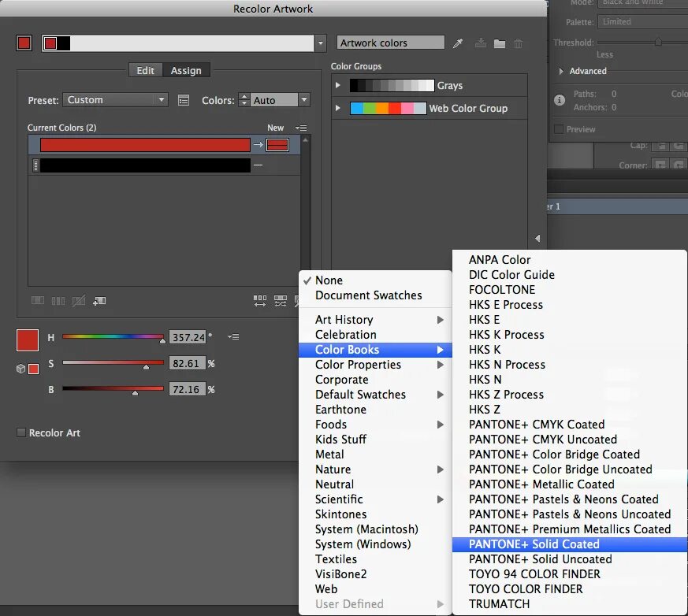688x616 pixels.
Task: Select the VisiBone2 swatch library
Action: [375, 574]
